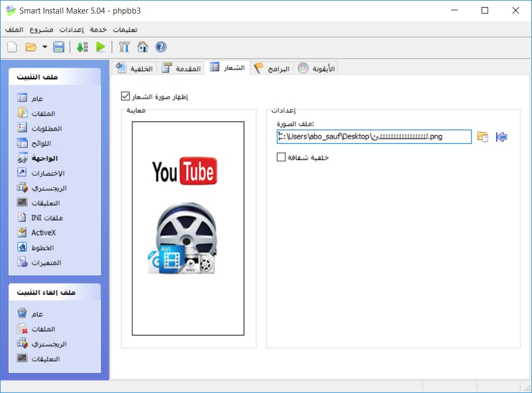The image size is (532, 393).
Task: Open a project with the folder icon
Action: tap(31, 47)
